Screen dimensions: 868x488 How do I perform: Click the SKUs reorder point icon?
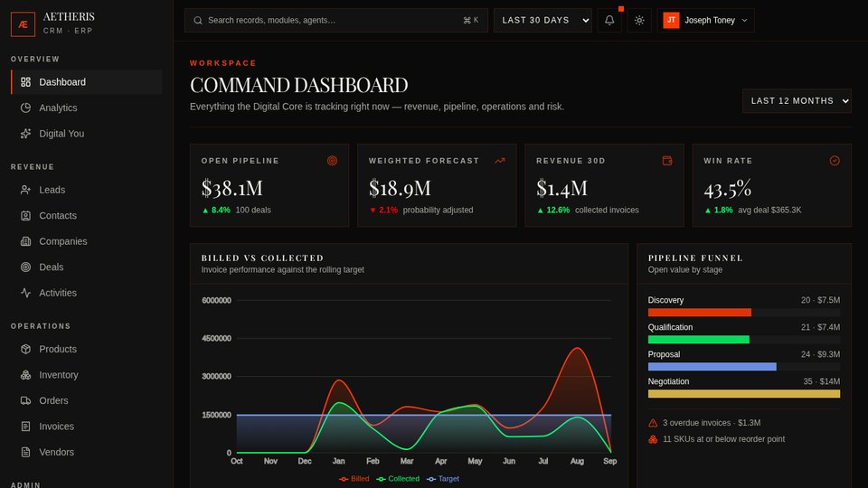pyautogui.click(x=653, y=439)
